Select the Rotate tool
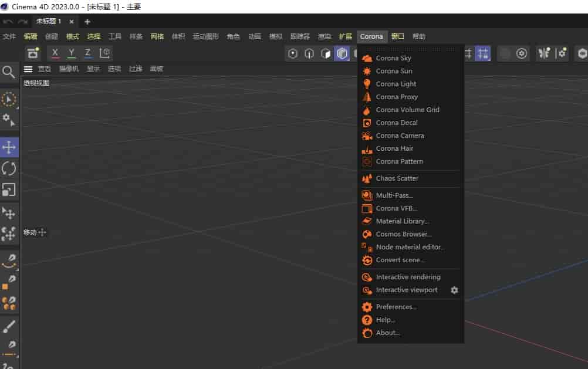Viewport: 588px width, 369px height. tap(9, 168)
